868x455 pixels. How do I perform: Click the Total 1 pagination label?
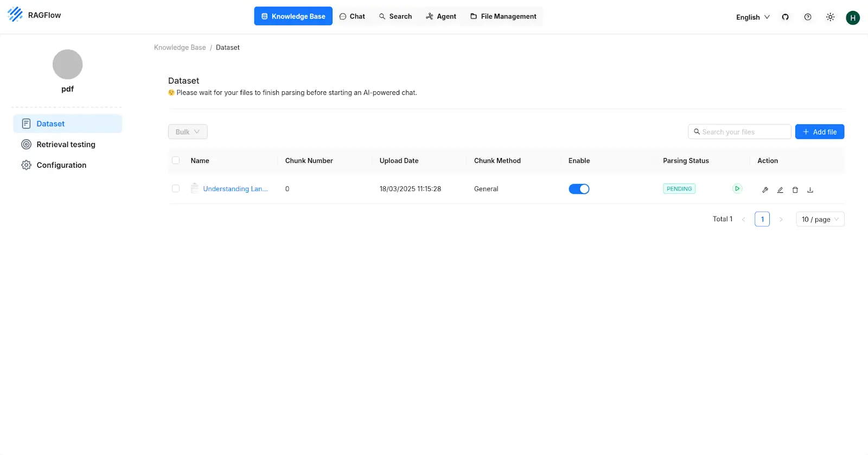pyautogui.click(x=723, y=219)
